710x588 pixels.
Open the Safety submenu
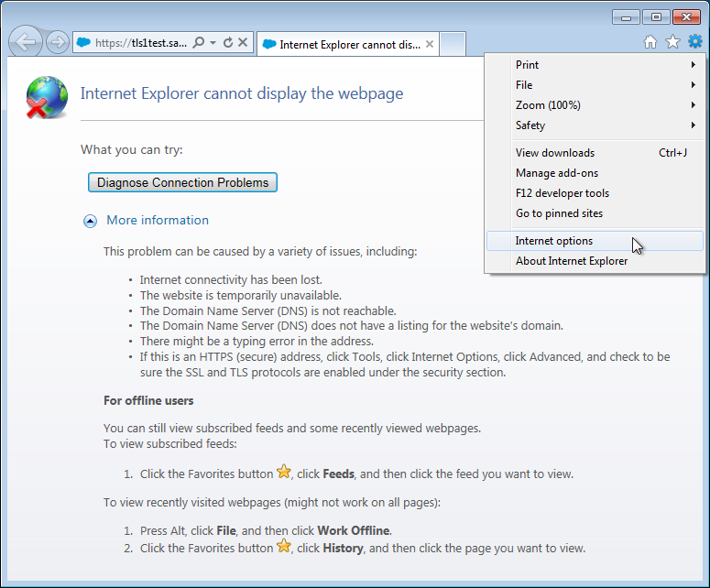coord(595,125)
